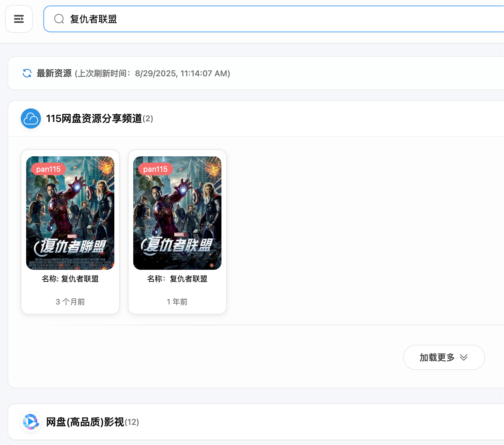Click the last refresh time 8/29/2025 text

pyautogui.click(x=152, y=73)
